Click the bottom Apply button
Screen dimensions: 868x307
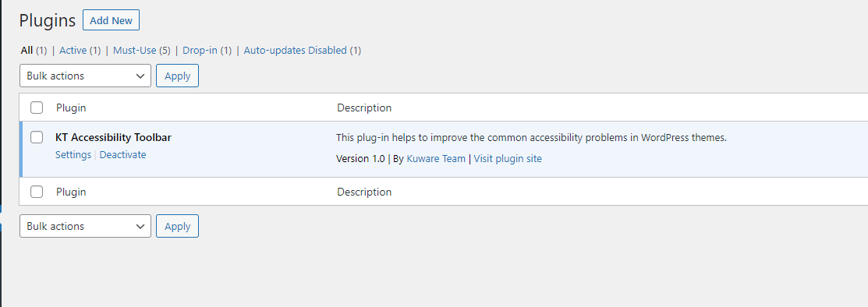[x=177, y=226]
